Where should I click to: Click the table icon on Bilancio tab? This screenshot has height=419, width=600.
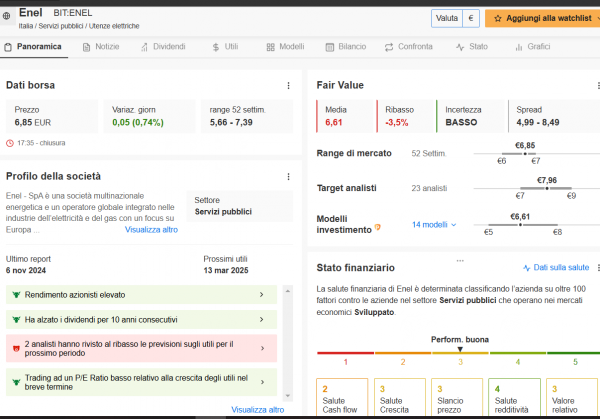(x=329, y=47)
